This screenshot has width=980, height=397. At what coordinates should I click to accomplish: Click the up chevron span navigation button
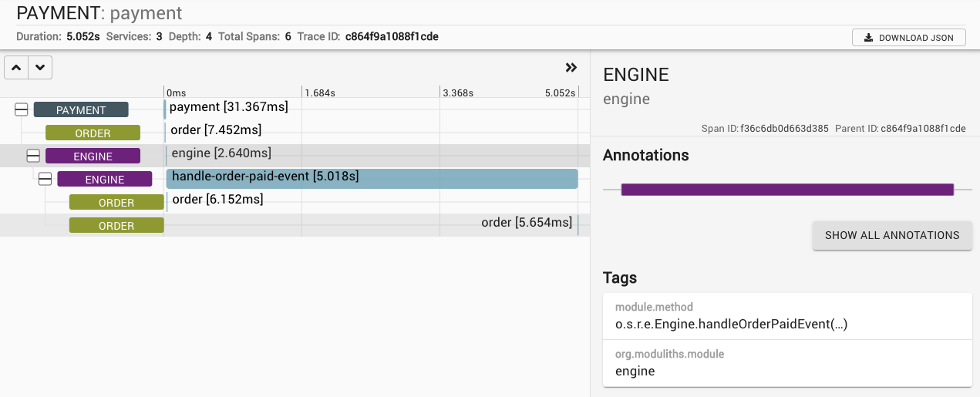16,68
